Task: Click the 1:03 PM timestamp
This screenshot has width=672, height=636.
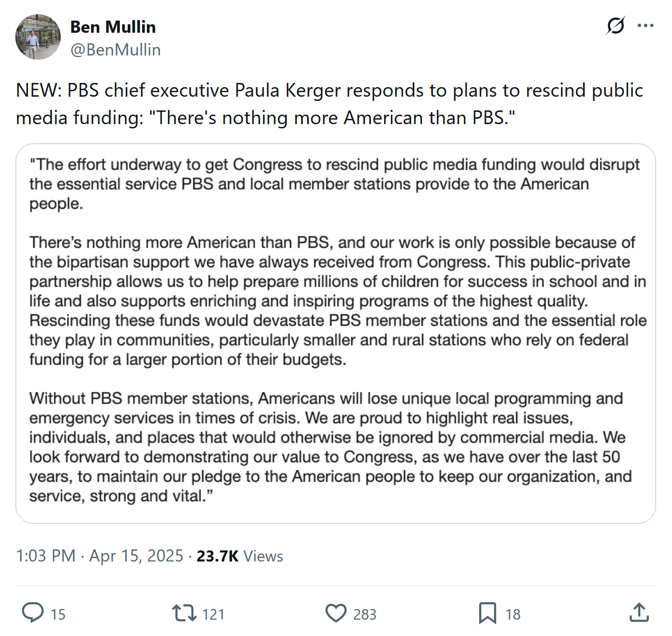Action: tap(46, 556)
